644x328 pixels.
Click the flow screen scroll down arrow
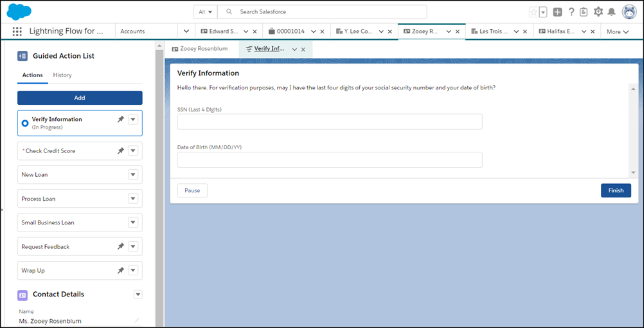click(x=633, y=172)
